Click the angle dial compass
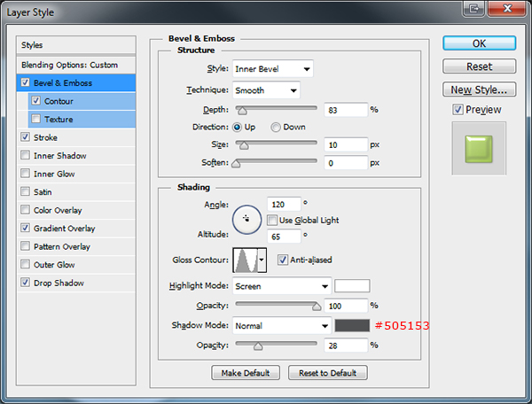Screen dimensions: 532x404 click(x=246, y=220)
